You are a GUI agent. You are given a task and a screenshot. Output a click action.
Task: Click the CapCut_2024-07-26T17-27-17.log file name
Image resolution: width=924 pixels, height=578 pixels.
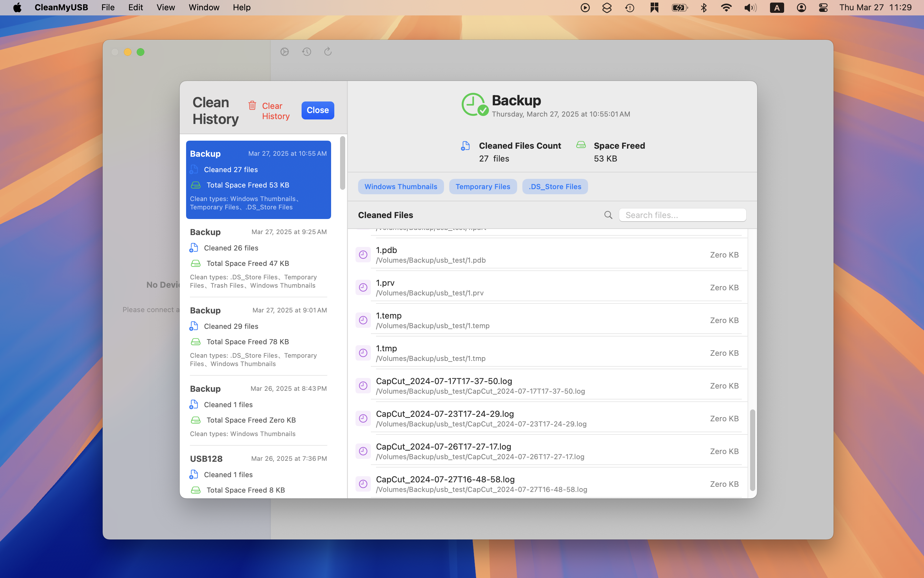(x=443, y=446)
